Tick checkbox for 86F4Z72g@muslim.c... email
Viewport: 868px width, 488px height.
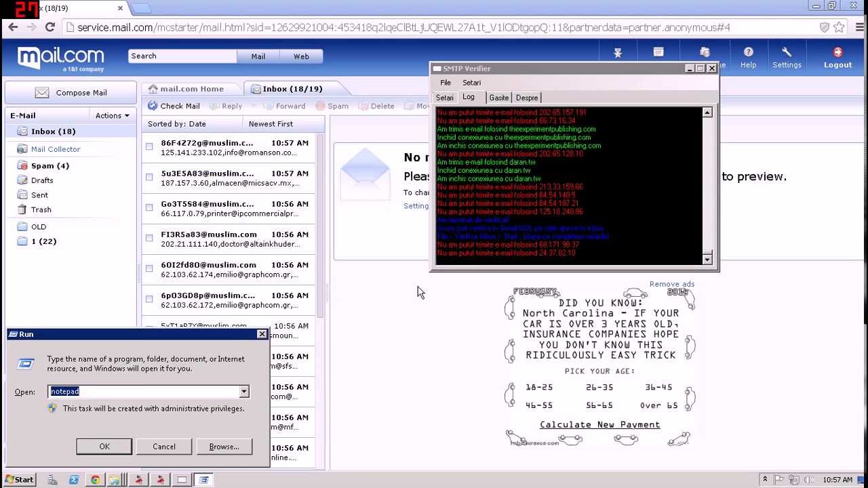point(149,146)
